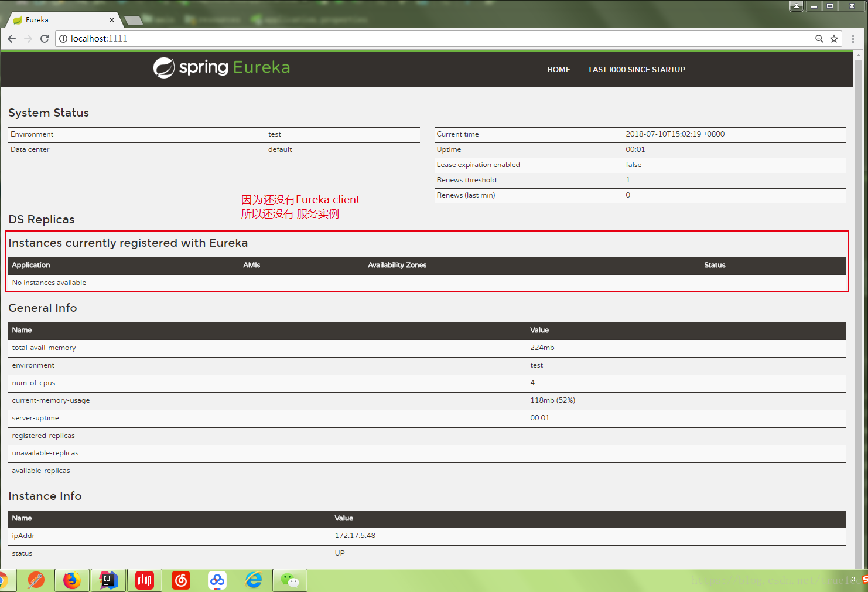This screenshot has width=868, height=592.
Task: Click the 'DS Replicas' heading
Action: tap(42, 219)
